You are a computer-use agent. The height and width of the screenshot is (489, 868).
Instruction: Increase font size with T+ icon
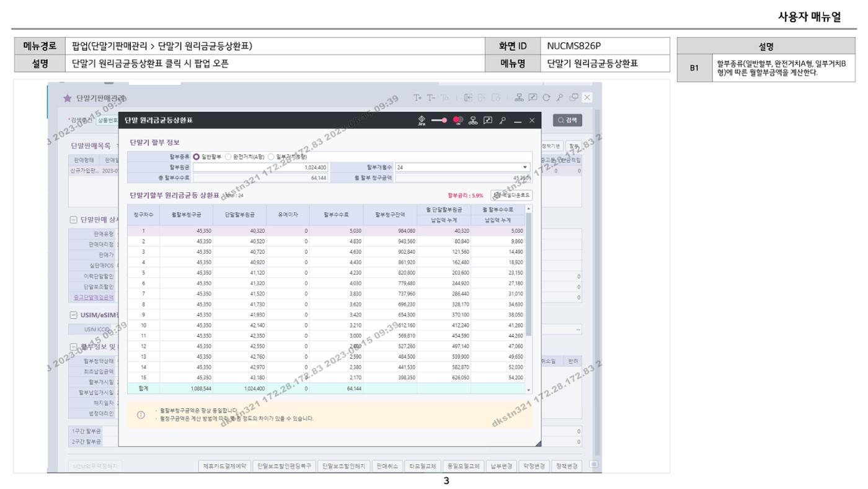(x=418, y=98)
